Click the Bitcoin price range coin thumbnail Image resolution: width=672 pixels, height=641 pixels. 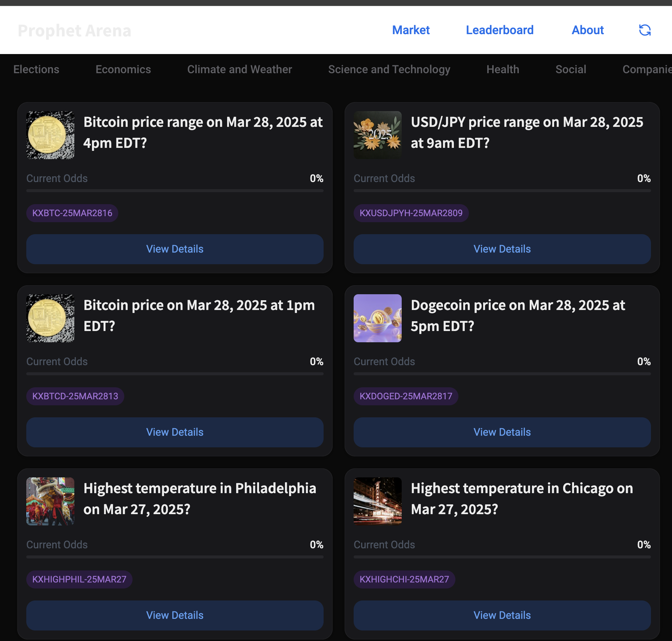tap(50, 135)
